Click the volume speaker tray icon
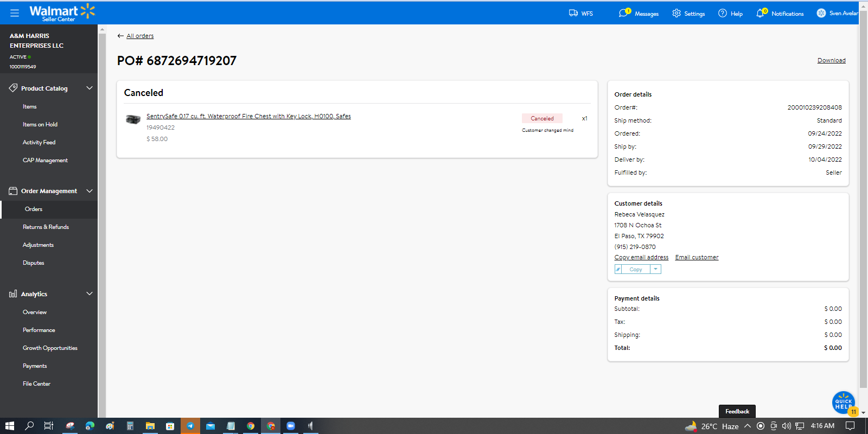 point(786,426)
